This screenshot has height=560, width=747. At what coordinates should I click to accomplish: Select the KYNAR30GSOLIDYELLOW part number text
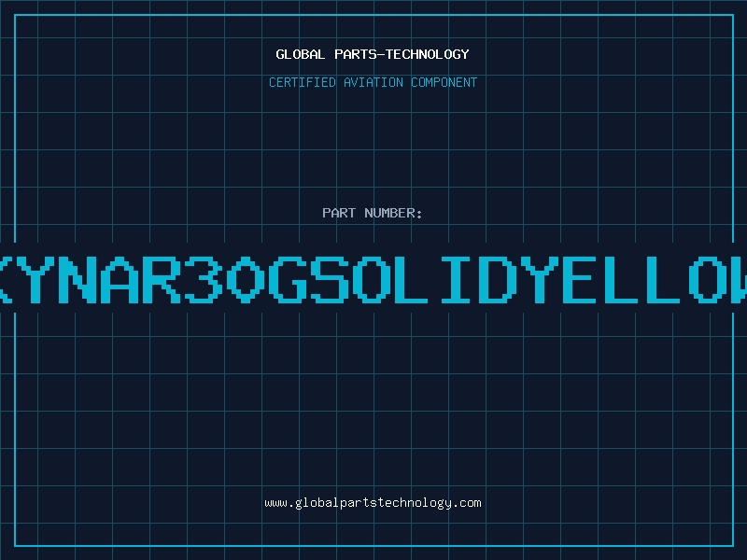point(373,280)
